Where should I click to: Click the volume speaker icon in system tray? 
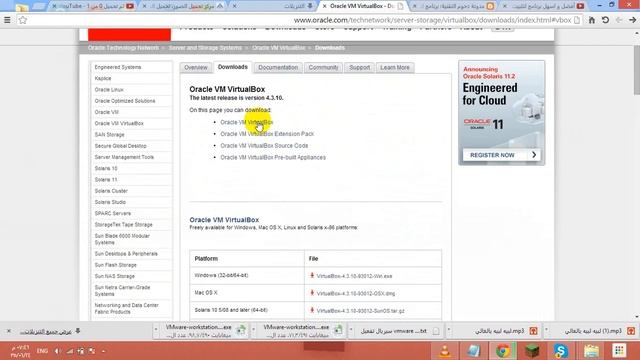tap(58, 351)
